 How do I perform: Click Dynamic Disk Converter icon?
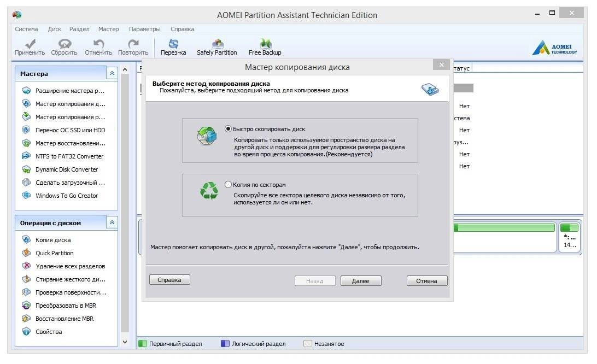coord(26,169)
